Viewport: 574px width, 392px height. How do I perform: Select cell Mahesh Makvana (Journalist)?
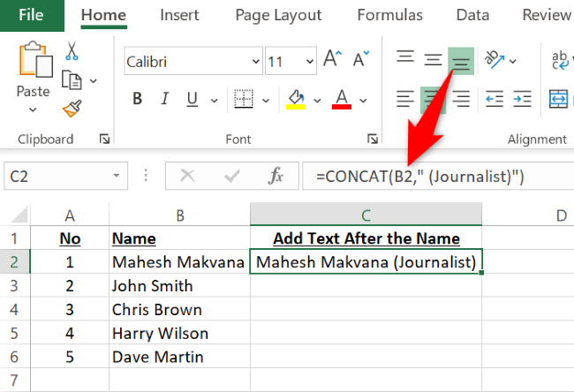[x=366, y=261]
